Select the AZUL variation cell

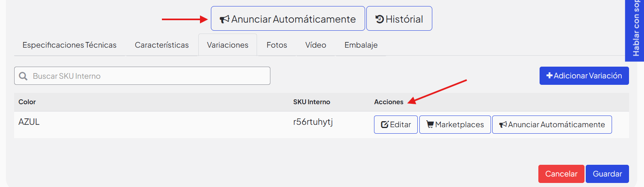[x=29, y=122]
